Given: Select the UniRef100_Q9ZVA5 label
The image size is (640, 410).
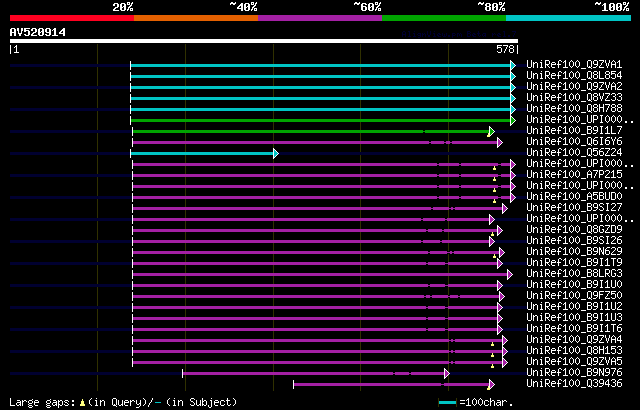Looking at the screenshot, I should 574,362.
